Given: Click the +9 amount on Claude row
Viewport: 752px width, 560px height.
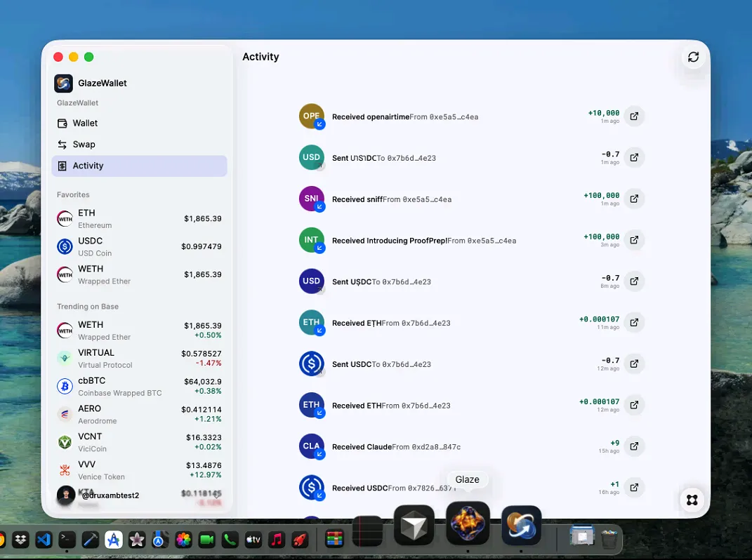Looking at the screenshot, I should [x=614, y=443].
